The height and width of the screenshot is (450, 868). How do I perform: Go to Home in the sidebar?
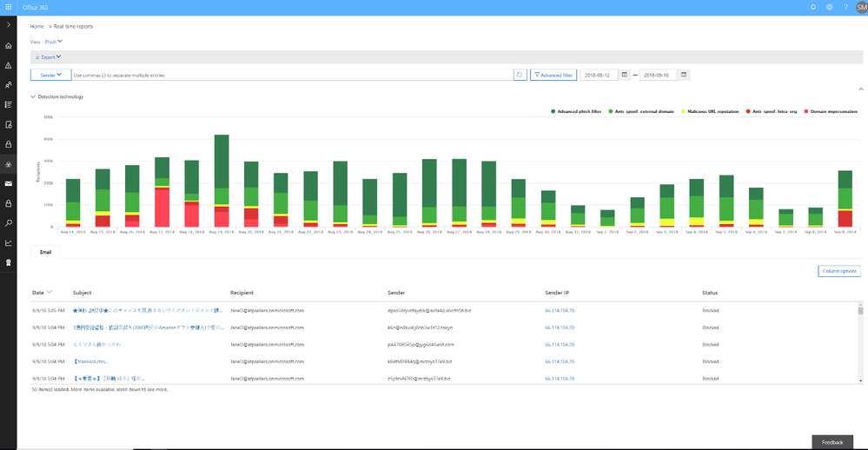9,45
